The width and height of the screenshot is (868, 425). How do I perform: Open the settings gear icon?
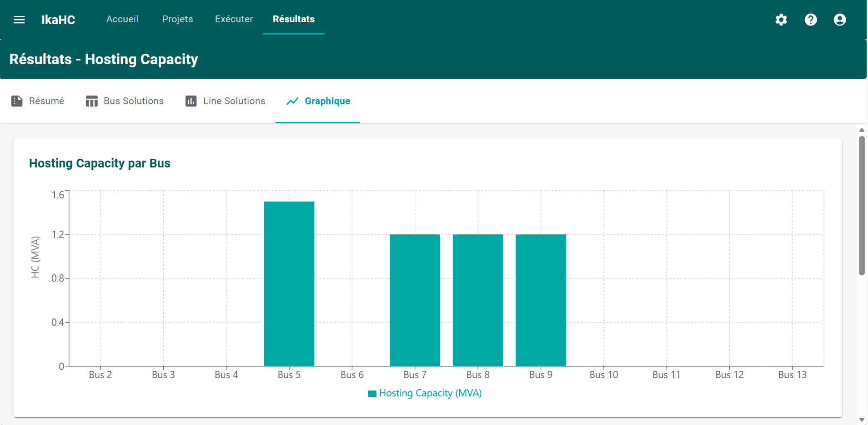(781, 20)
